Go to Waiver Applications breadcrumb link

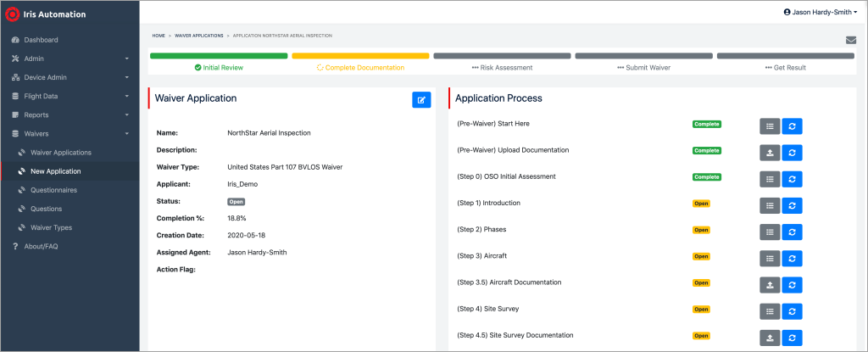pyautogui.click(x=200, y=36)
